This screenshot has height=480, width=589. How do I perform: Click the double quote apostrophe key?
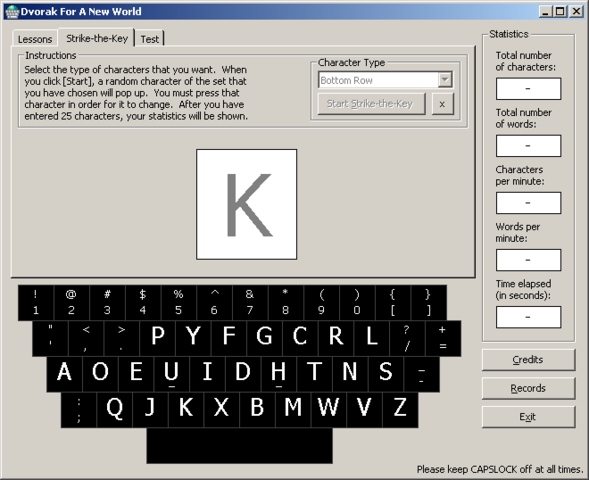(x=50, y=338)
